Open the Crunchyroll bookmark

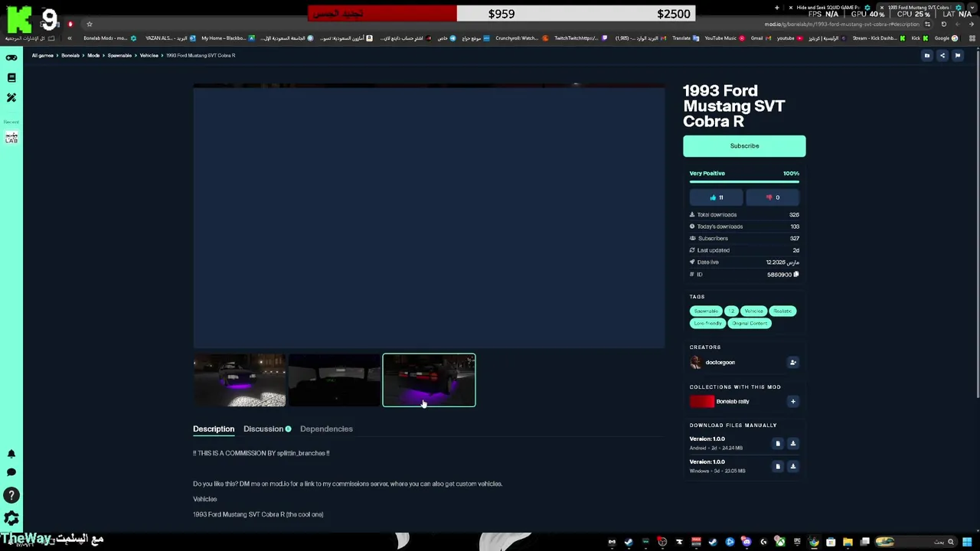tap(521, 38)
